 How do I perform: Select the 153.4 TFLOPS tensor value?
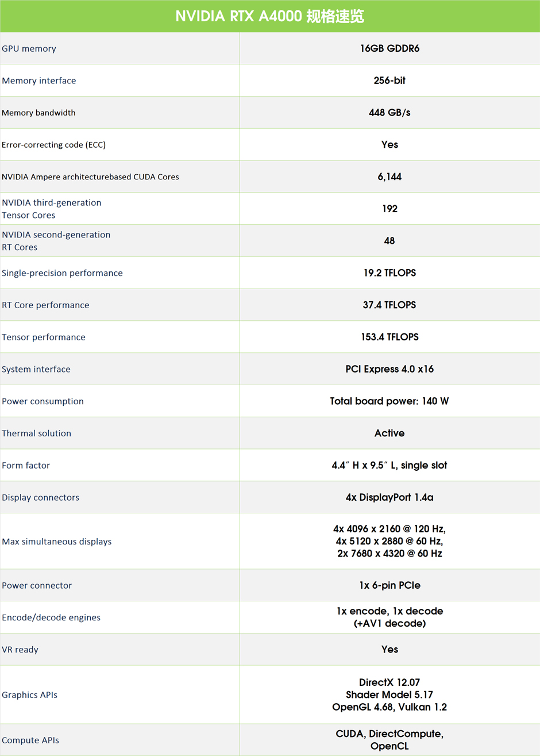(389, 337)
